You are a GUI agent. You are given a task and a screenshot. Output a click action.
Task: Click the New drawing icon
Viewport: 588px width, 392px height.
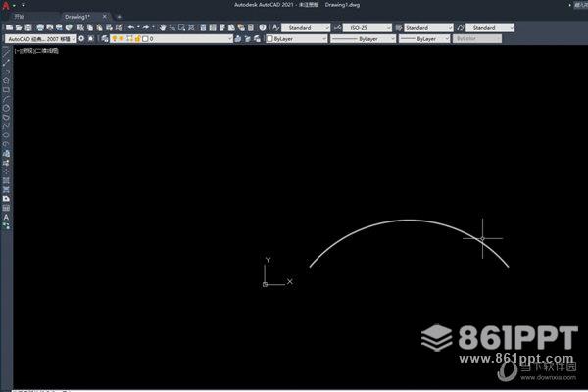(x=10, y=27)
